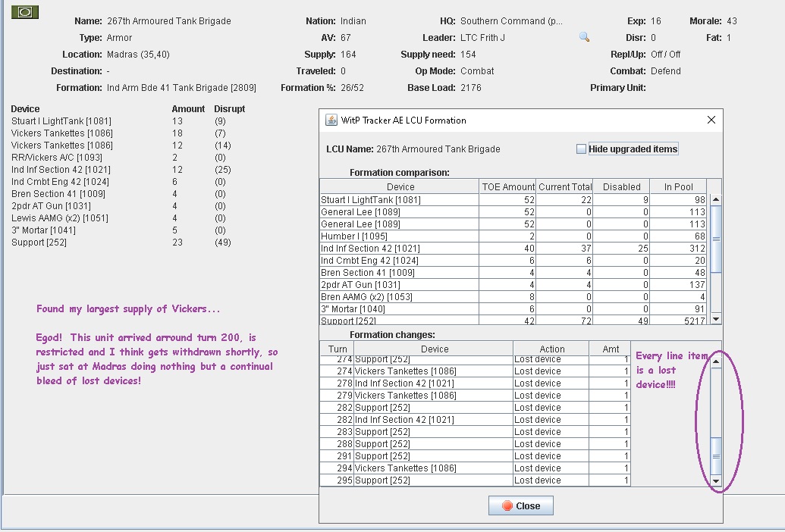Viewport: 785px width, 532px height.
Task: Click RR/Vickers A/C [1093] in device list
Action: point(57,158)
